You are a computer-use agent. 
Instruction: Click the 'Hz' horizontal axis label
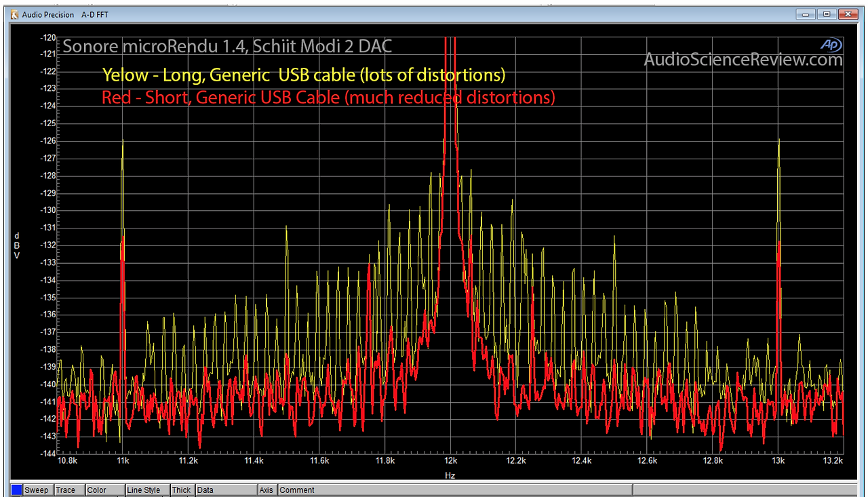point(450,475)
